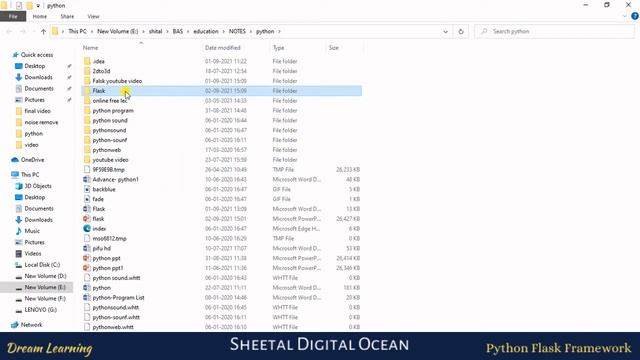
Task: Select the 9F59E9B.tmp file icon
Action: pyautogui.click(x=87, y=169)
